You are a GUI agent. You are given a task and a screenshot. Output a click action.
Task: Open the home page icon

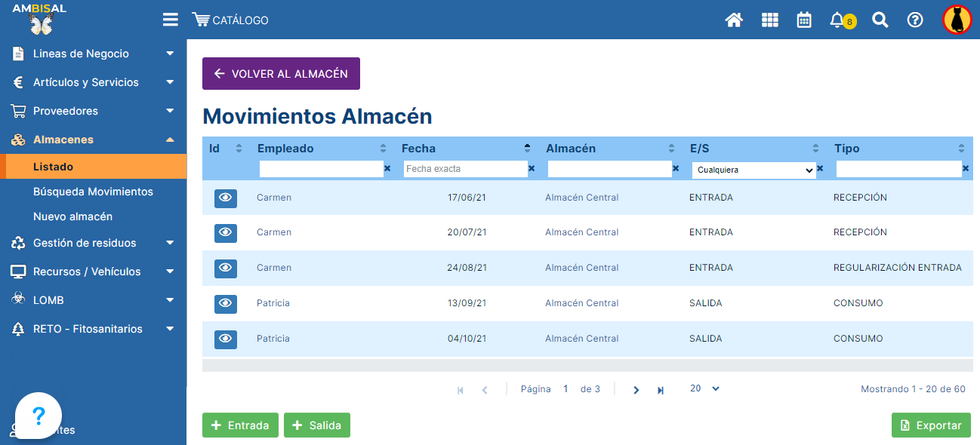[x=733, y=20]
